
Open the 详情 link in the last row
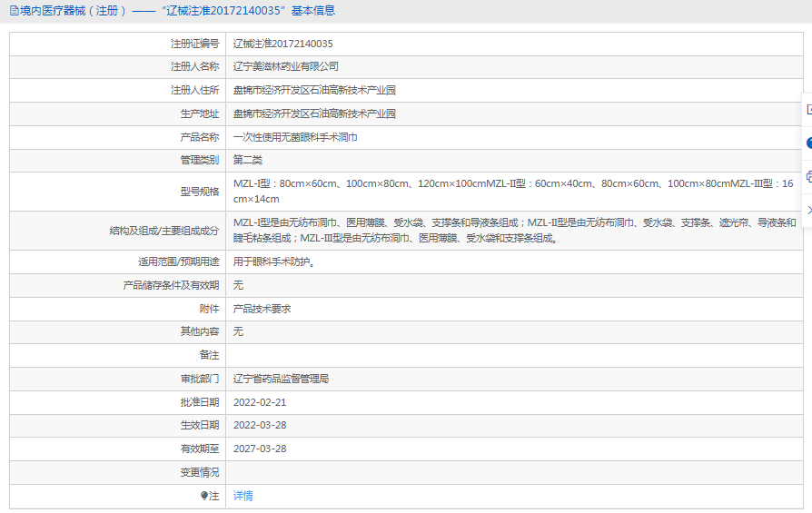pos(243,496)
